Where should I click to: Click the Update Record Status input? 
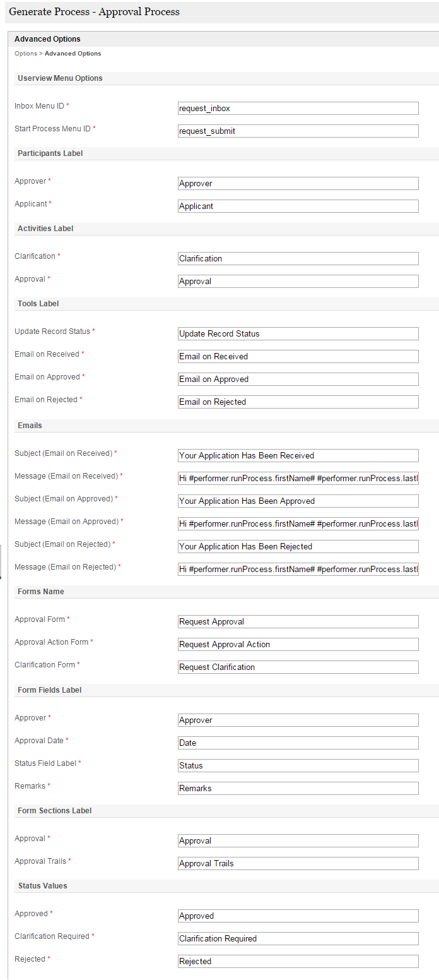298,334
